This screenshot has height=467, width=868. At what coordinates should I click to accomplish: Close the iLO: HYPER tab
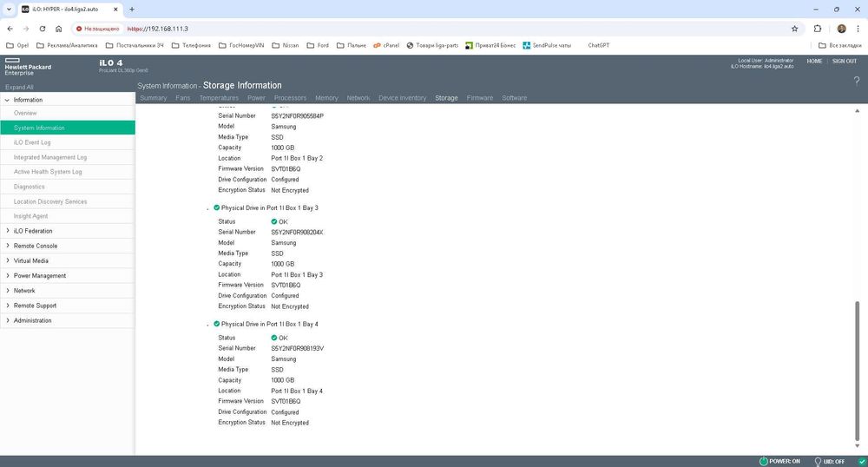[115, 10]
